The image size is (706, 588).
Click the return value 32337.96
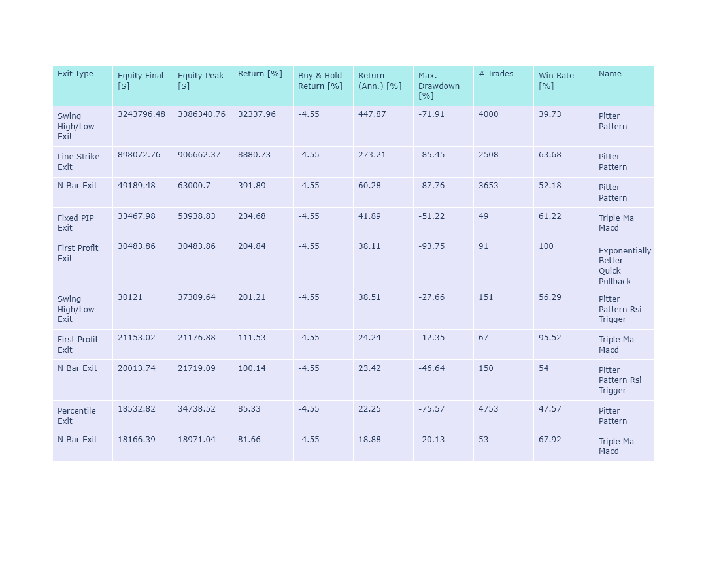(257, 114)
